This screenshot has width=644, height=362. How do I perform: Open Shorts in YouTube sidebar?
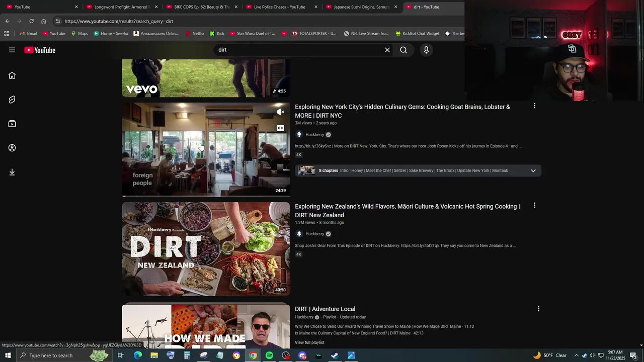point(12,100)
